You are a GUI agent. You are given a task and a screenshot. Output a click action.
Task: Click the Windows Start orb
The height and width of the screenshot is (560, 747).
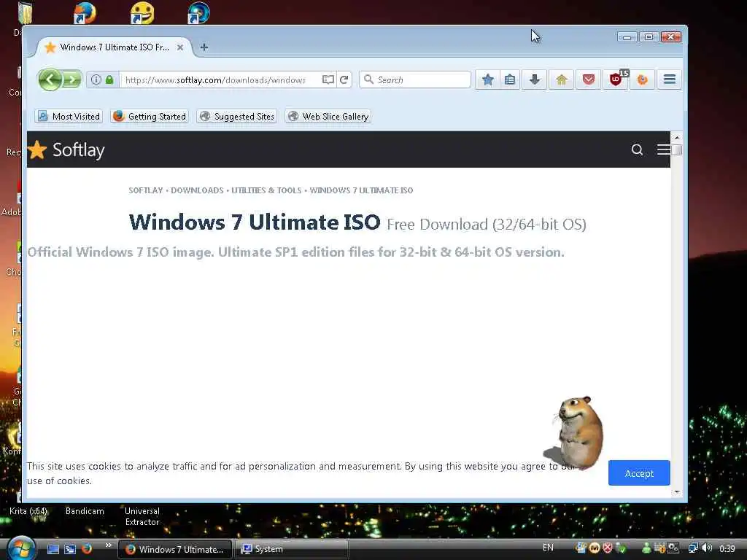(21, 548)
